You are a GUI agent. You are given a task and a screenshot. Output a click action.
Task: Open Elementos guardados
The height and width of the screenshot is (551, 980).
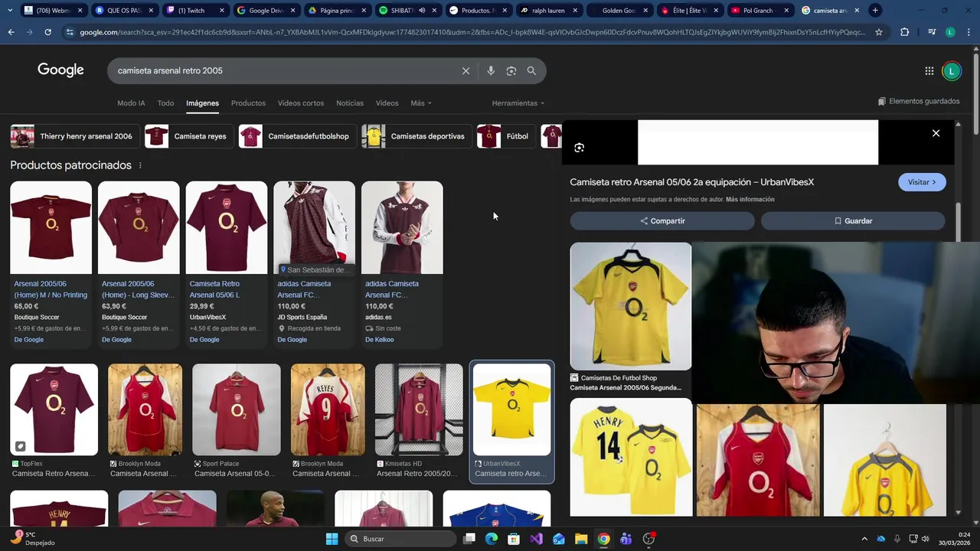pyautogui.click(x=919, y=101)
